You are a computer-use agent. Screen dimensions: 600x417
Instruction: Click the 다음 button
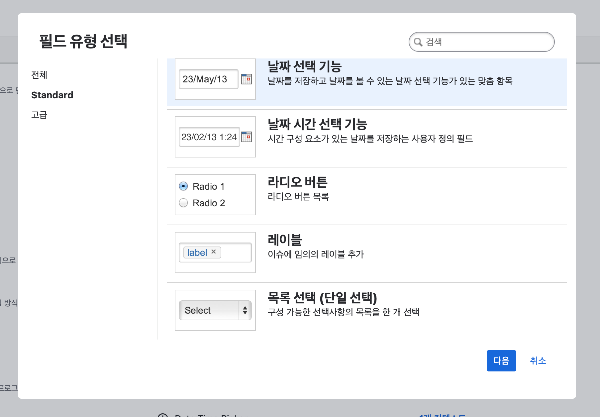pyautogui.click(x=501, y=360)
